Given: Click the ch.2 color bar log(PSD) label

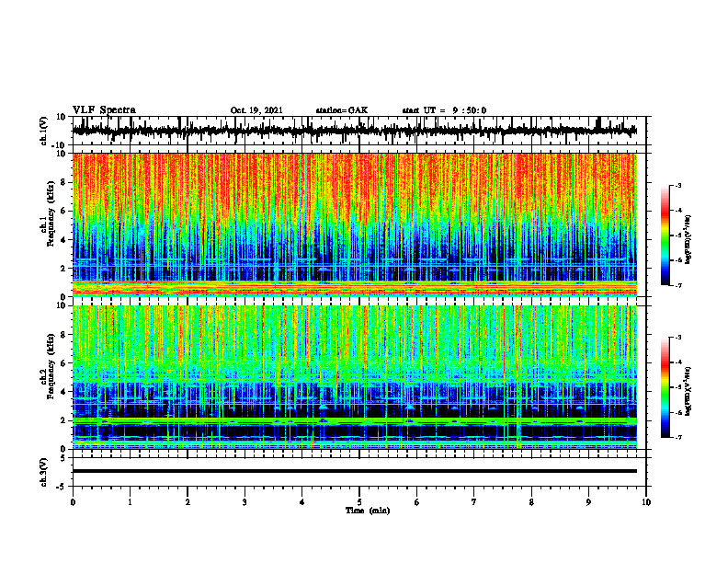Looking at the screenshot, I should tap(688, 392).
